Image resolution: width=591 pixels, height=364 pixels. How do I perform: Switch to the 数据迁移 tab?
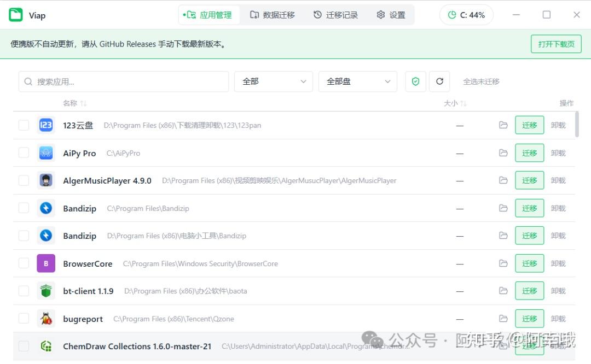pyautogui.click(x=273, y=15)
